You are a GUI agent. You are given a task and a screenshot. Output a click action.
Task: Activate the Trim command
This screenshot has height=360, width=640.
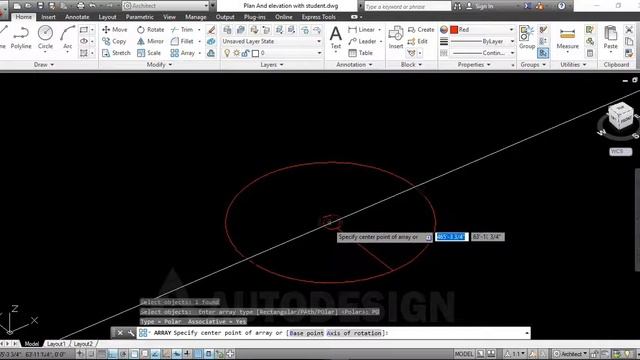[182, 29]
